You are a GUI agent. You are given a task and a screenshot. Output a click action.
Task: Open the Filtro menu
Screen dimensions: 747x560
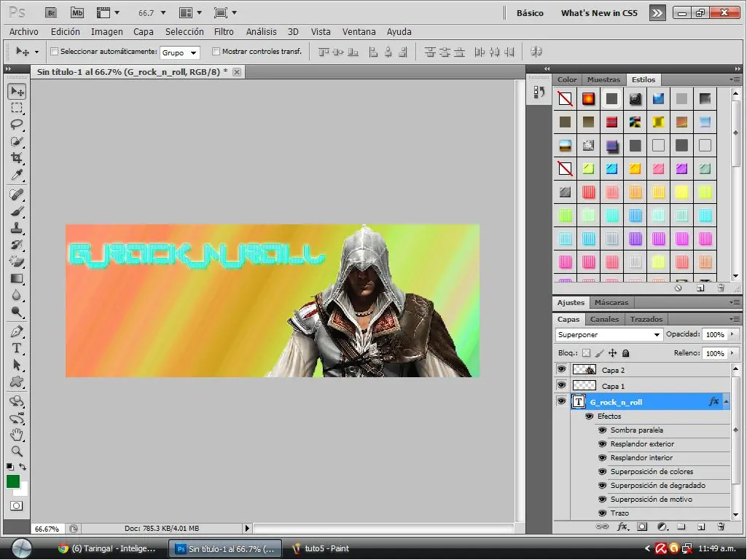[224, 32]
